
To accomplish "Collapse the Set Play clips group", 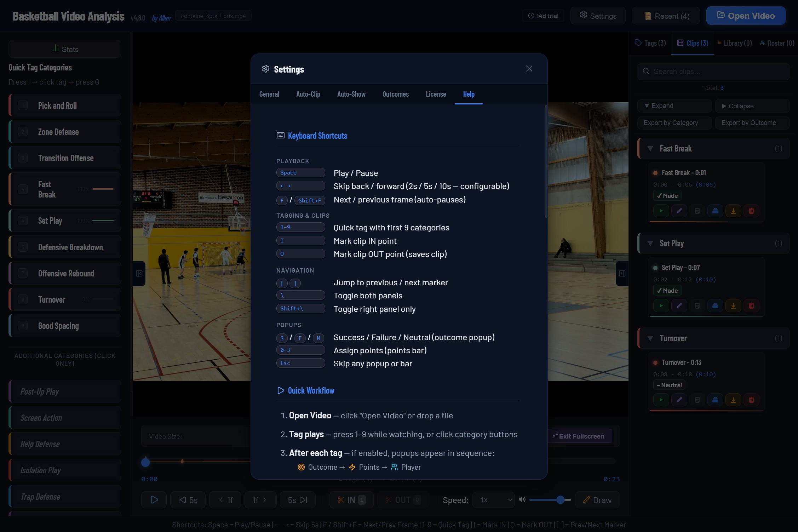I will coord(650,243).
